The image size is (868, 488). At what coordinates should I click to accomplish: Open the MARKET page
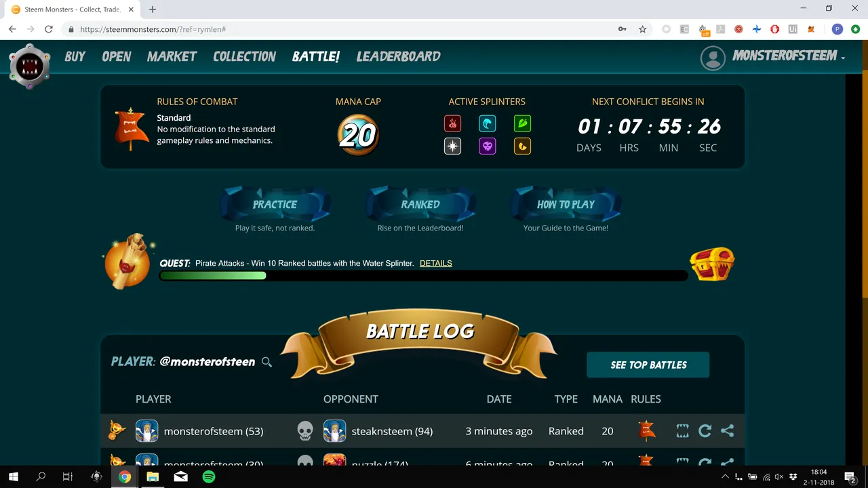point(172,56)
